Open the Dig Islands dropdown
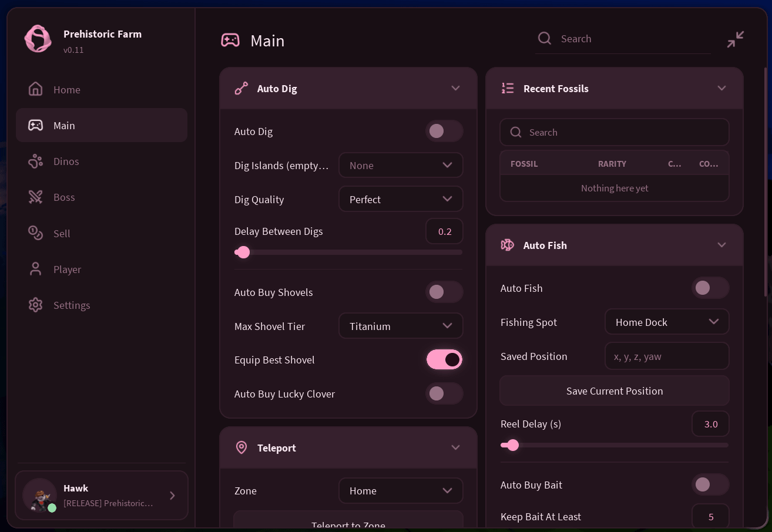772x532 pixels. click(401, 165)
